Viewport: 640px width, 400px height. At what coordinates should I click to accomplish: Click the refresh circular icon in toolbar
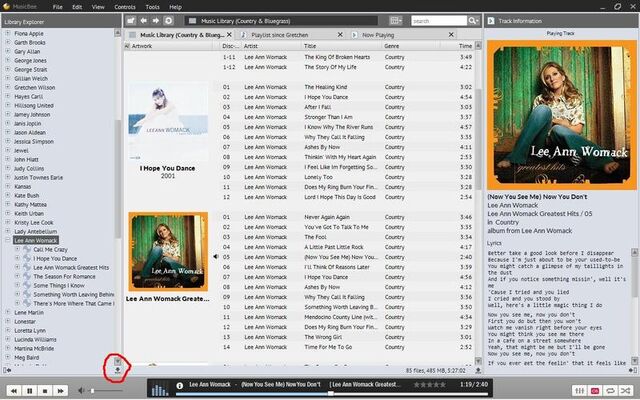tap(169, 21)
